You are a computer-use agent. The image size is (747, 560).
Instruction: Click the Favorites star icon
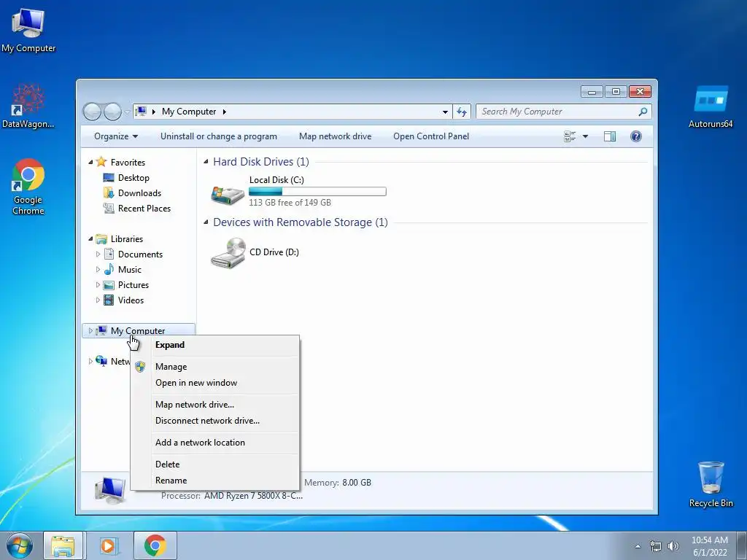[x=101, y=162]
